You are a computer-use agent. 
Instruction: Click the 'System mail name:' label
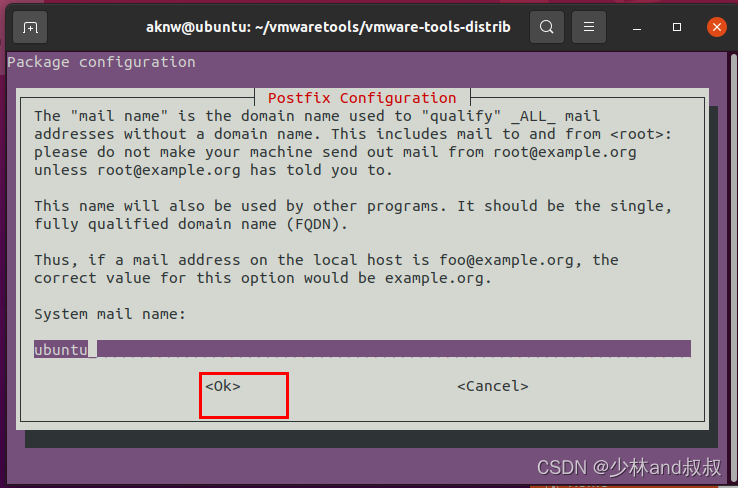tap(110, 314)
